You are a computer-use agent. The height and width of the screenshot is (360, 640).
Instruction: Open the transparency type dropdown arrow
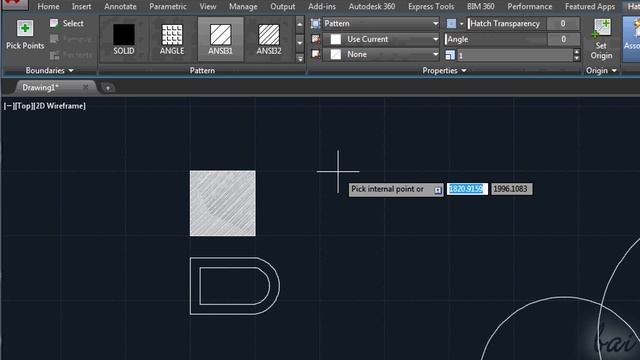(x=462, y=24)
